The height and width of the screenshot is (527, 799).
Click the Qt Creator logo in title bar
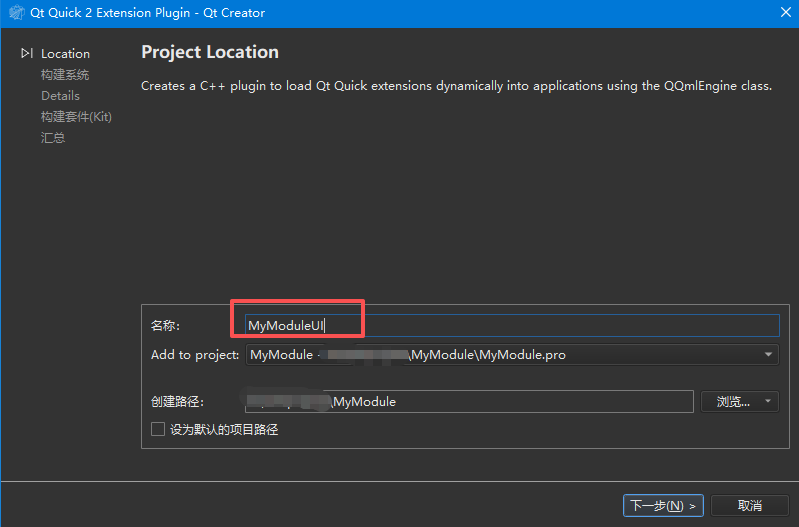(16, 12)
